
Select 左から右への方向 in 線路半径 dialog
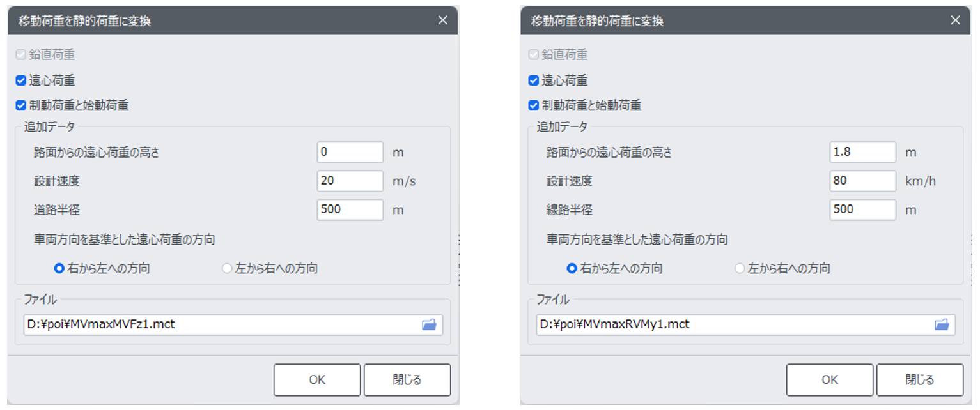pos(740,269)
